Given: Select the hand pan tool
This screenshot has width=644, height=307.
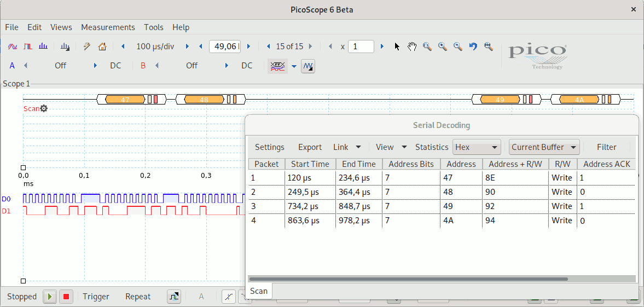Looking at the screenshot, I should [412, 47].
